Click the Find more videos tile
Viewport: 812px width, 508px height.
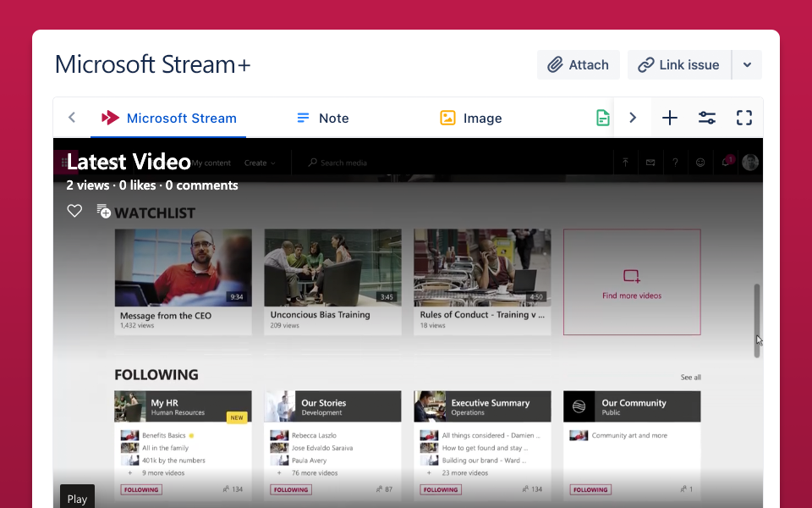[x=632, y=282]
